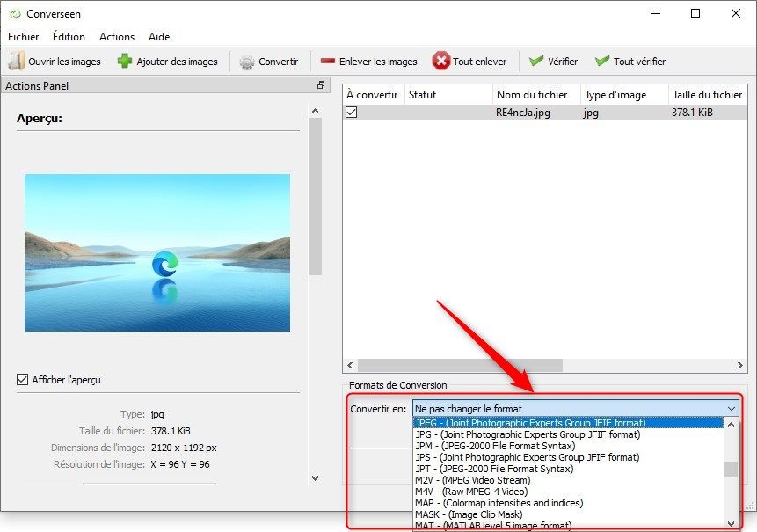
Task: Sort by Nom du fichier column header
Action: pos(536,95)
